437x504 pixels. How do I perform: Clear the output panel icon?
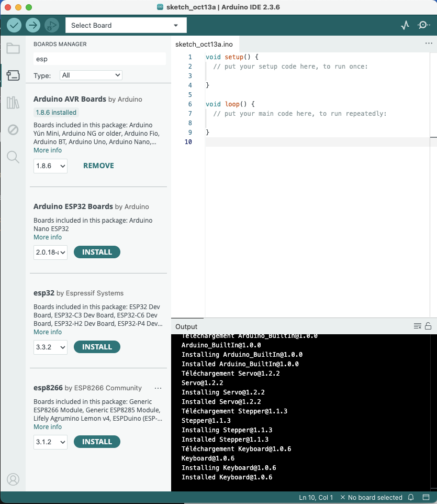pos(417,326)
